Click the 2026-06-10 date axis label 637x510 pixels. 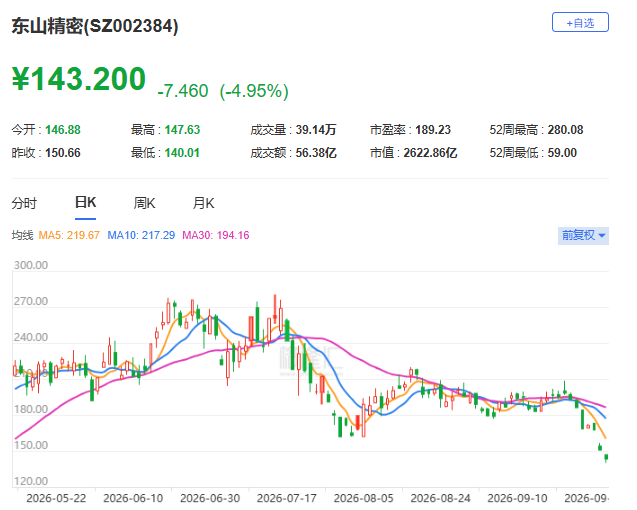pyautogui.click(x=133, y=498)
